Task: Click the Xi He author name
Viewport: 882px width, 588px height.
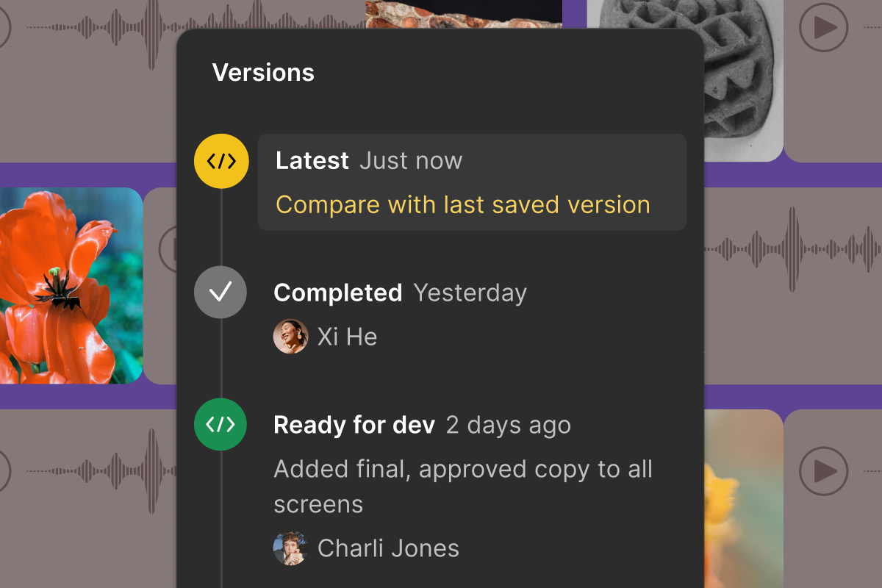Action: coord(347,337)
